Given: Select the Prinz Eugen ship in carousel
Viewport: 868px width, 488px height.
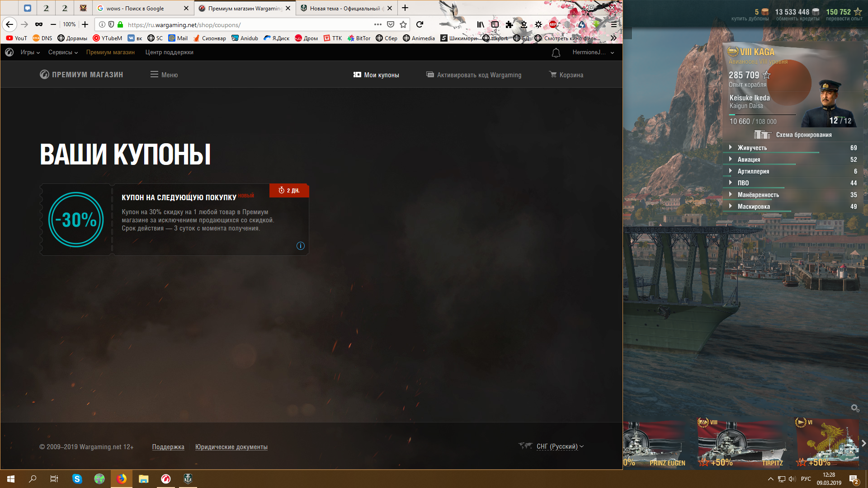Looking at the screenshot, I should pyautogui.click(x=656, y=444).
